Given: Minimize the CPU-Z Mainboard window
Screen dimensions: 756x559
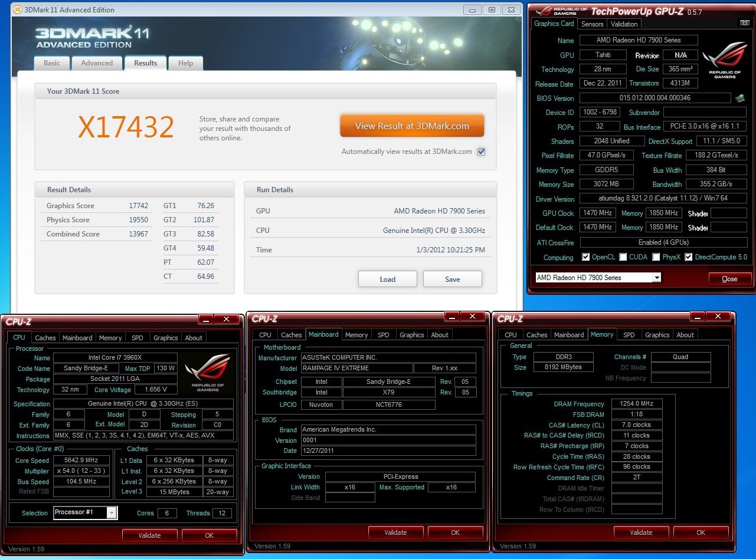Looking at the screenshot, I should [x=453, y=317].
